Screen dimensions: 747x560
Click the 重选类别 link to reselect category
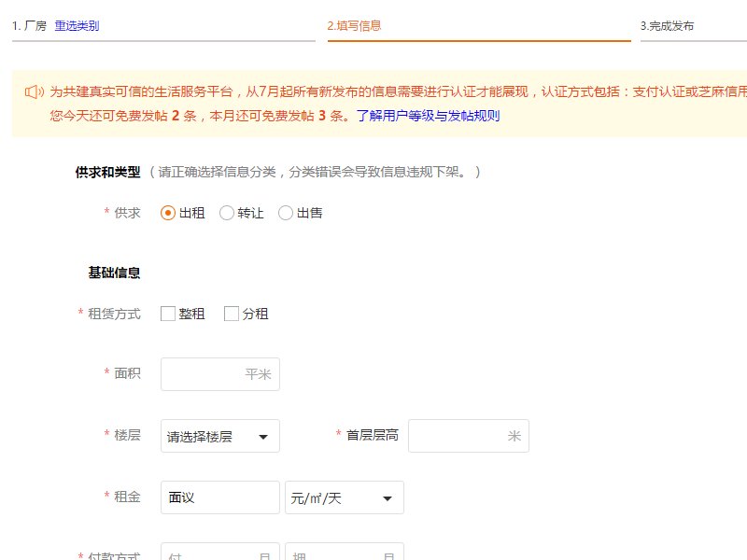(x=79, y=26)
